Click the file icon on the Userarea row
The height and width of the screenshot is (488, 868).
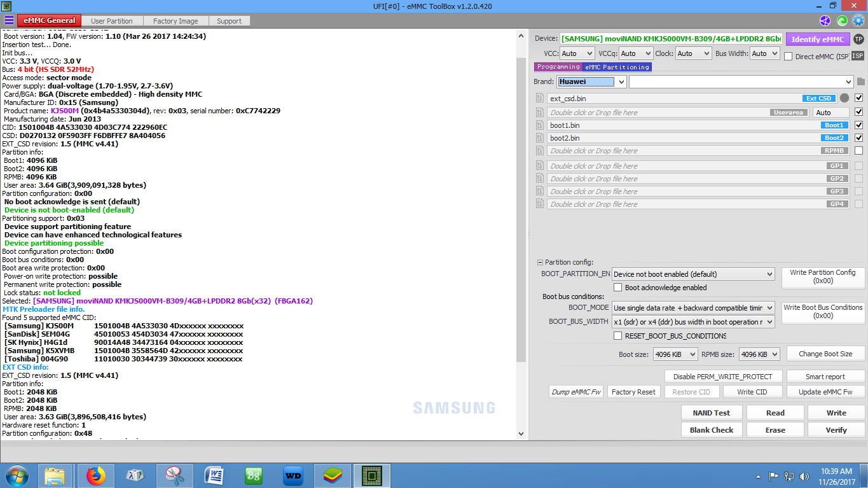540,113
